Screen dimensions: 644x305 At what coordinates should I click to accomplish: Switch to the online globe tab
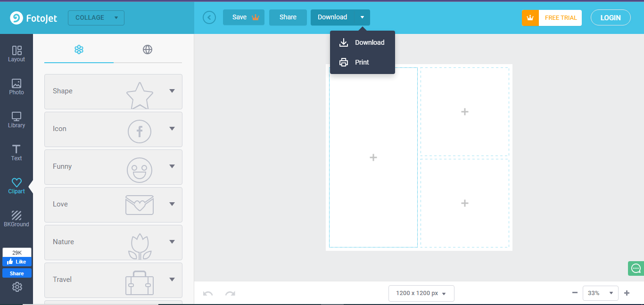point(148,49)
